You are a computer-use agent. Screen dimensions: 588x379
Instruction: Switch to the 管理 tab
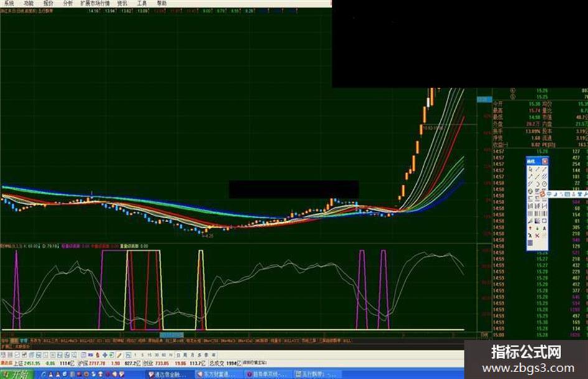tap(24, 341)
